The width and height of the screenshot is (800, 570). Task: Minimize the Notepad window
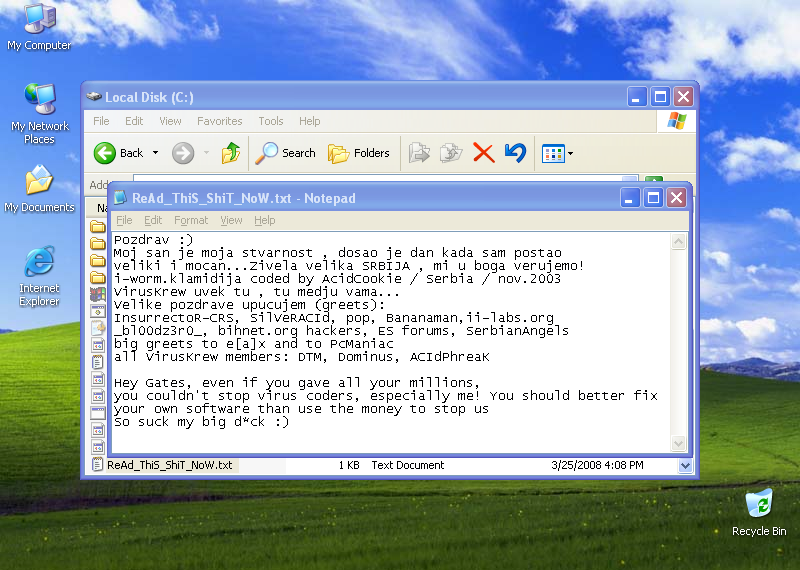click(x=630, y=198)
